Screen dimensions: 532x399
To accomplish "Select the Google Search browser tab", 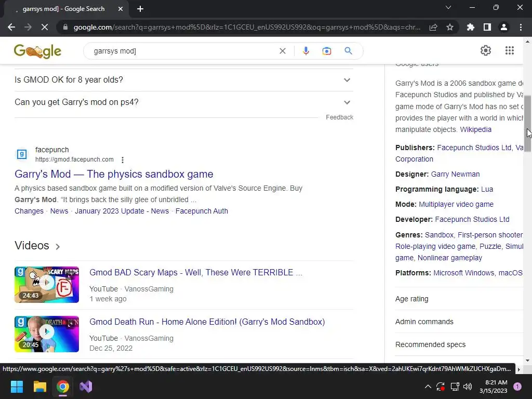I will [x=63, y=9].
